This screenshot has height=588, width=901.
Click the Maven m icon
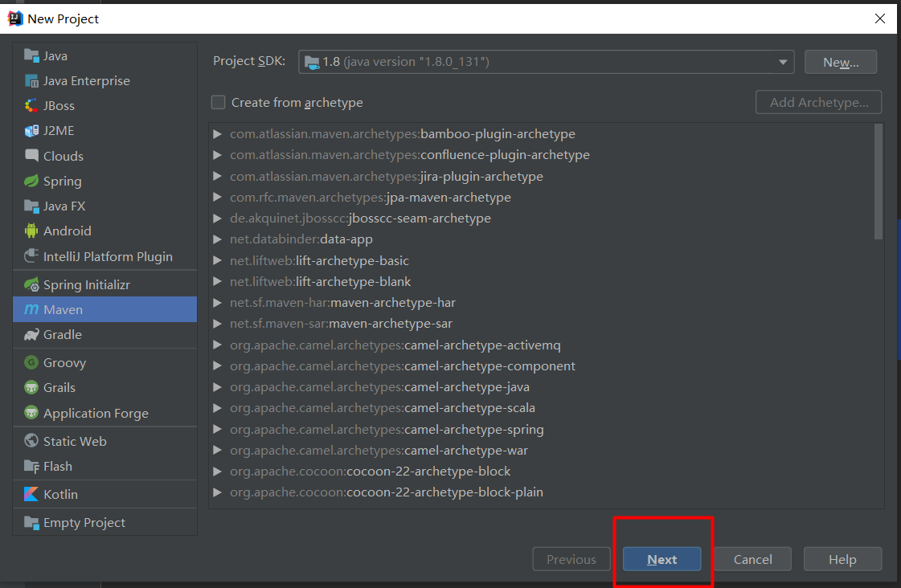[x=31, y=309]
